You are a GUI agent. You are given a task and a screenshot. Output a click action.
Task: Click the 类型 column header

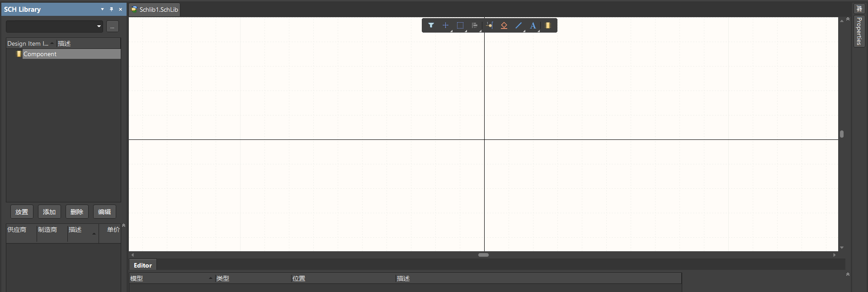(x=253, y=278)
